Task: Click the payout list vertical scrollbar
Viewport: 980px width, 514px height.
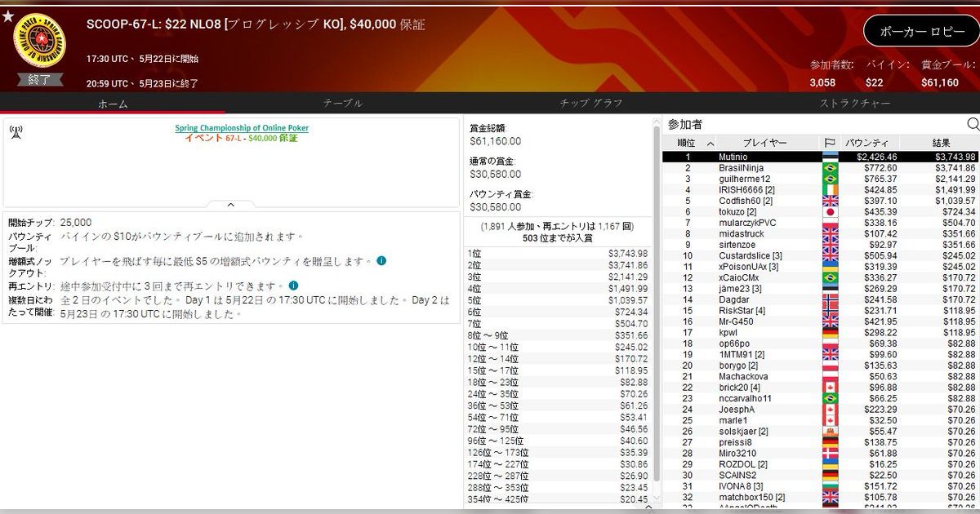Action: point(655,310)
